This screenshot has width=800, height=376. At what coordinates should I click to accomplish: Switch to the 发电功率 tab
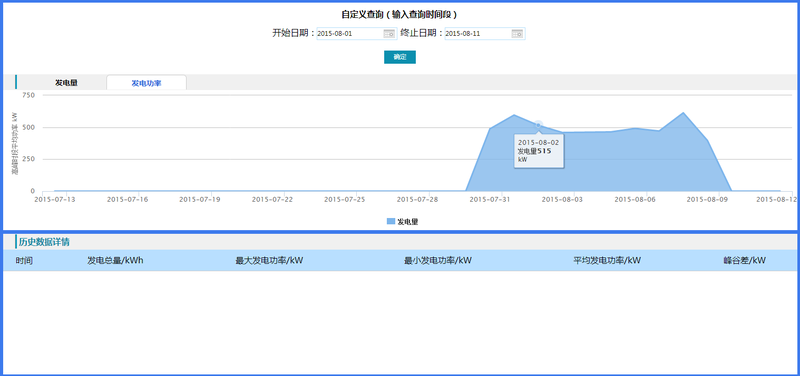[x=146, y=83]
